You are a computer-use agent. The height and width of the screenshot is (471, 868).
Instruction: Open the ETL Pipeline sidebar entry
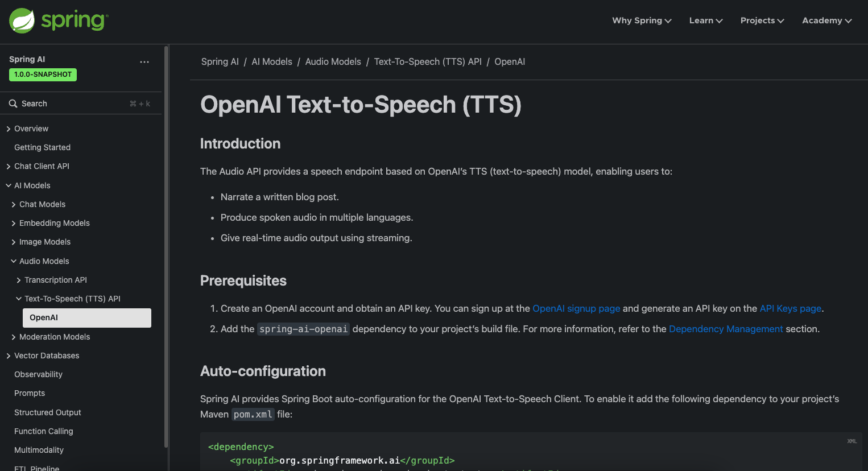point(36,468)
